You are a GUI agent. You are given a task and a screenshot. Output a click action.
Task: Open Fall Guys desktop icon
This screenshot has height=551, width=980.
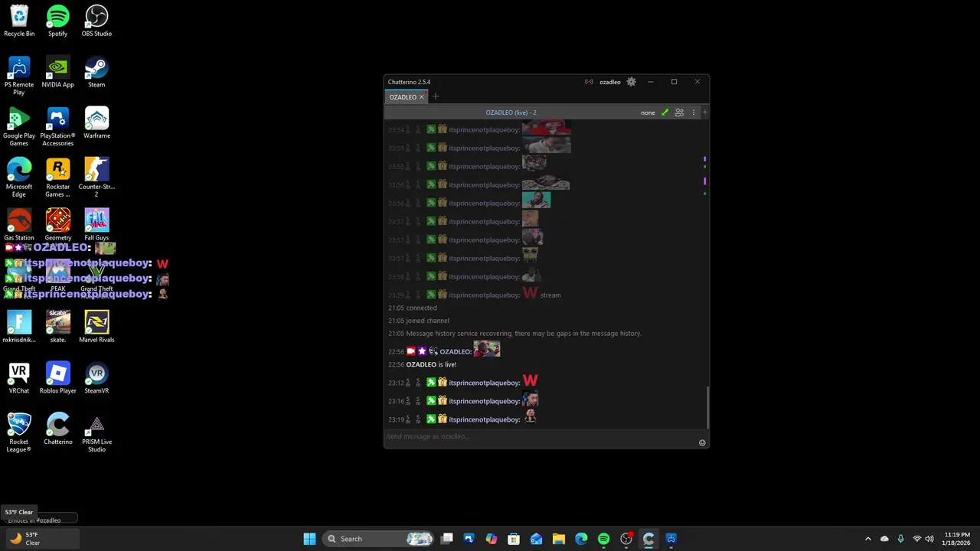click(96, 225)
